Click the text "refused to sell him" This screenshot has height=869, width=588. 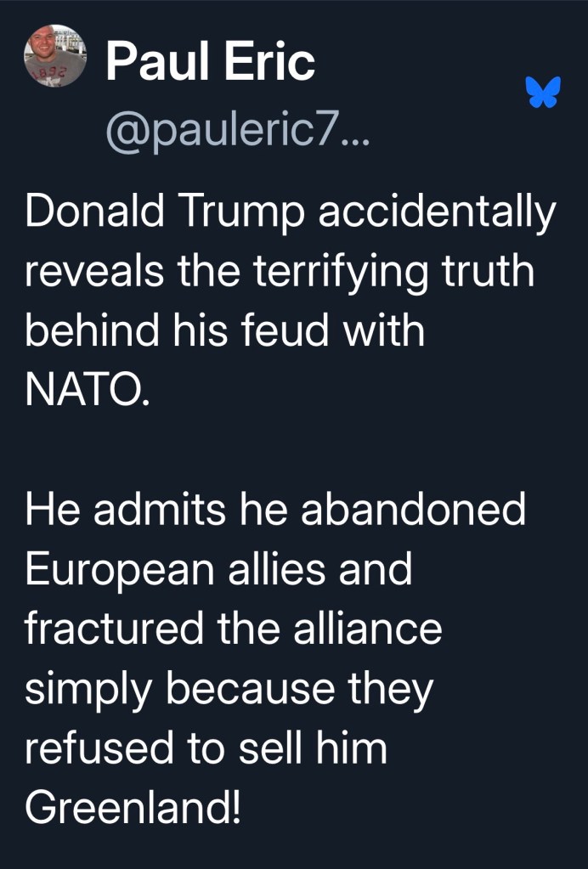(206, 748)
